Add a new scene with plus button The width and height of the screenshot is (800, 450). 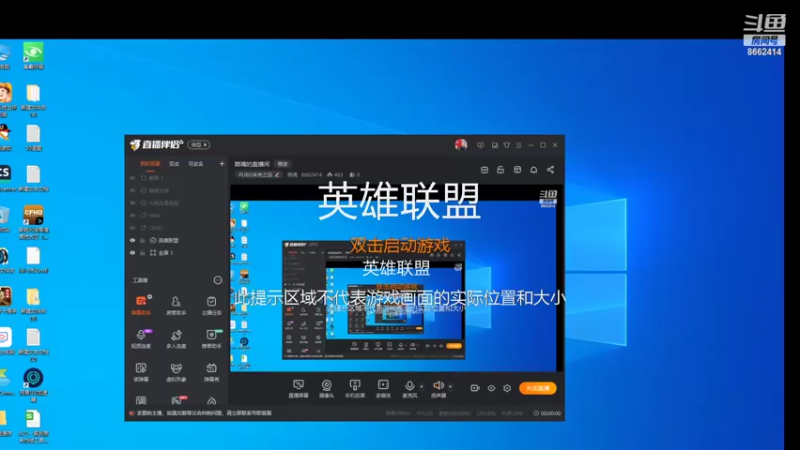point(222,164)
